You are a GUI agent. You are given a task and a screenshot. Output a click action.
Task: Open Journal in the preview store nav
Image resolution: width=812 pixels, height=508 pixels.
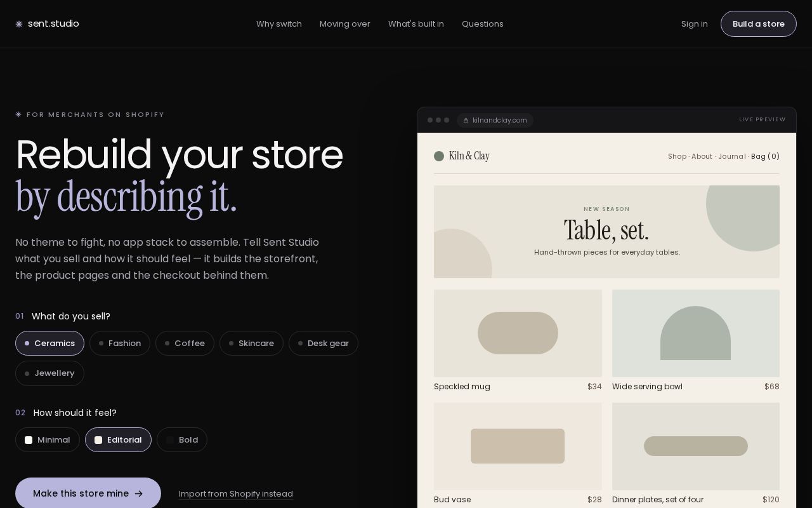click(x=732, y=156)
